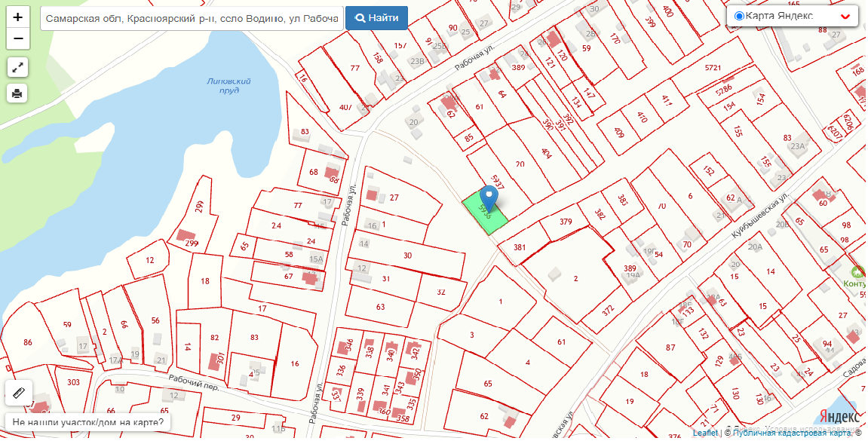Screen dimensions: 868x444
Task: Click the Рабочий пер. street label
Action: (x=194, y=382)
